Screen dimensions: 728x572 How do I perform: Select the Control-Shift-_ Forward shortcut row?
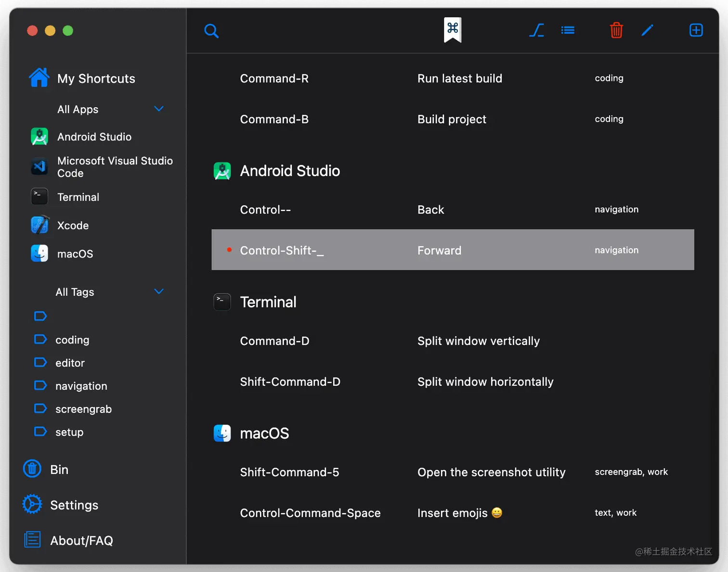tap(453, 250)
